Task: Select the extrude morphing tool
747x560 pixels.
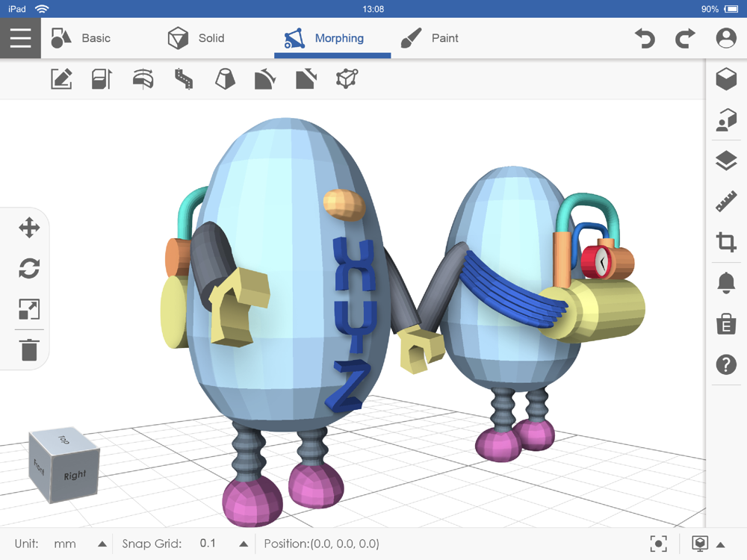Action: coord(102,78)
